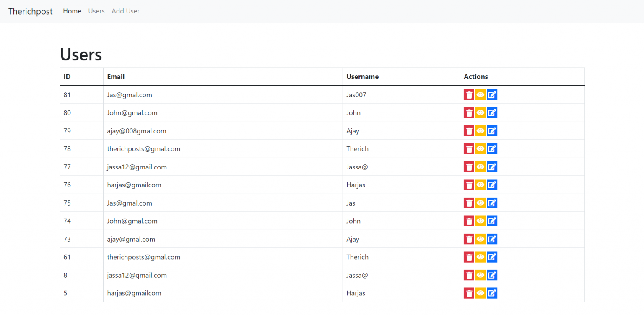This screenshot has width=644, height=315.
Task: Open the Home nav item
Action: tap(72, 11)
